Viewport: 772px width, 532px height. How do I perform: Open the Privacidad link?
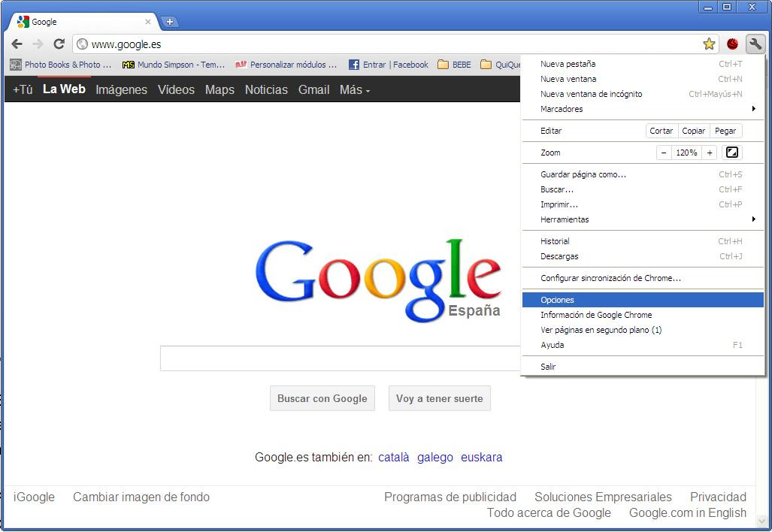pos(718,497)
